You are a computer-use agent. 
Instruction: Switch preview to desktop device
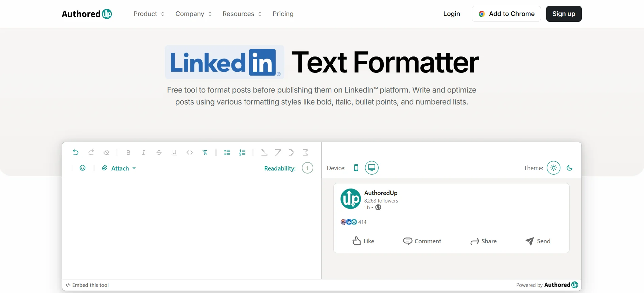point(372,168)
